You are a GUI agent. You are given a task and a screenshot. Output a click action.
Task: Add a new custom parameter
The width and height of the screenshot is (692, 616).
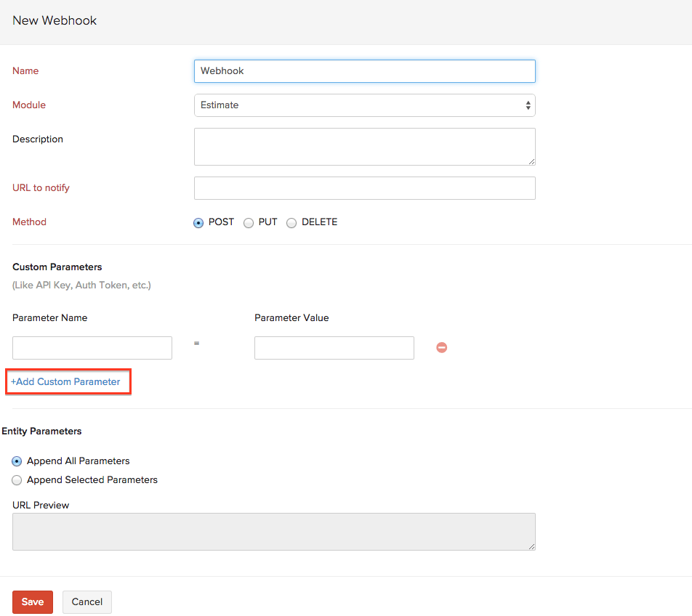click(68, 381)
